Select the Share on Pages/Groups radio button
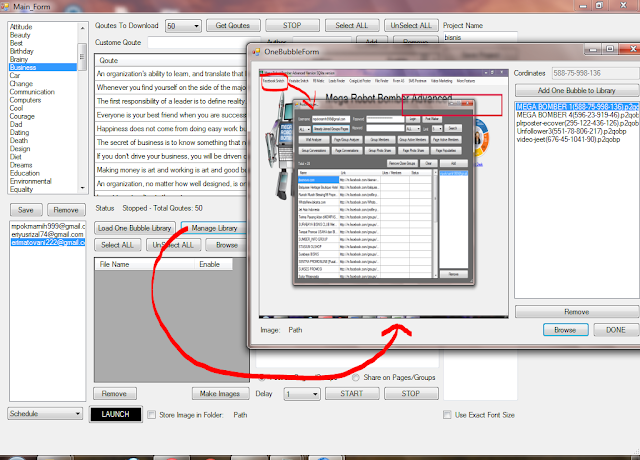 [x=356, y=378]
